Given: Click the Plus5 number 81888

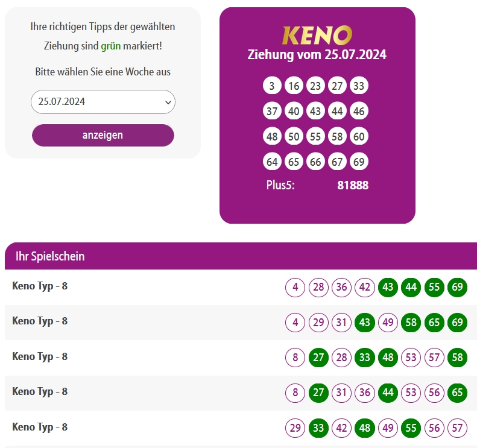Looking at the screenshot, I should pyautogui.click(x=353, y=185).
